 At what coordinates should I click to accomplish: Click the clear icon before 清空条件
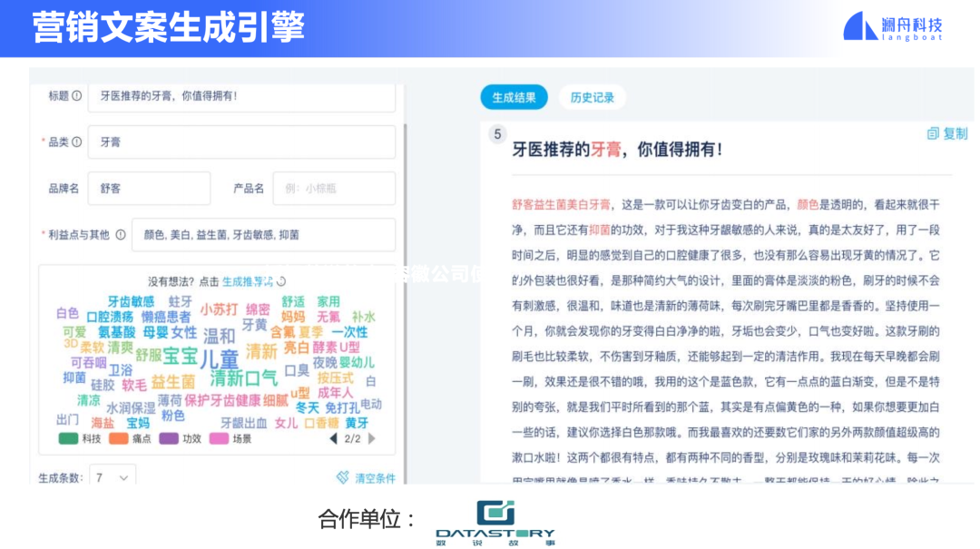click(x=342, y=476)
